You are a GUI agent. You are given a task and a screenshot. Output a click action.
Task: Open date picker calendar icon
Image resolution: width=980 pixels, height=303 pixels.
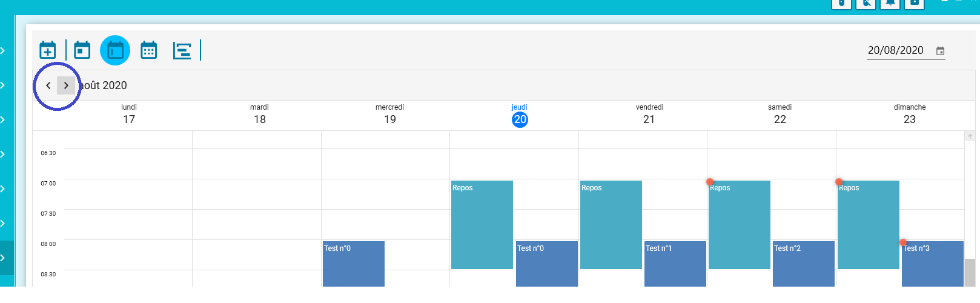click(x=940, y=51)
